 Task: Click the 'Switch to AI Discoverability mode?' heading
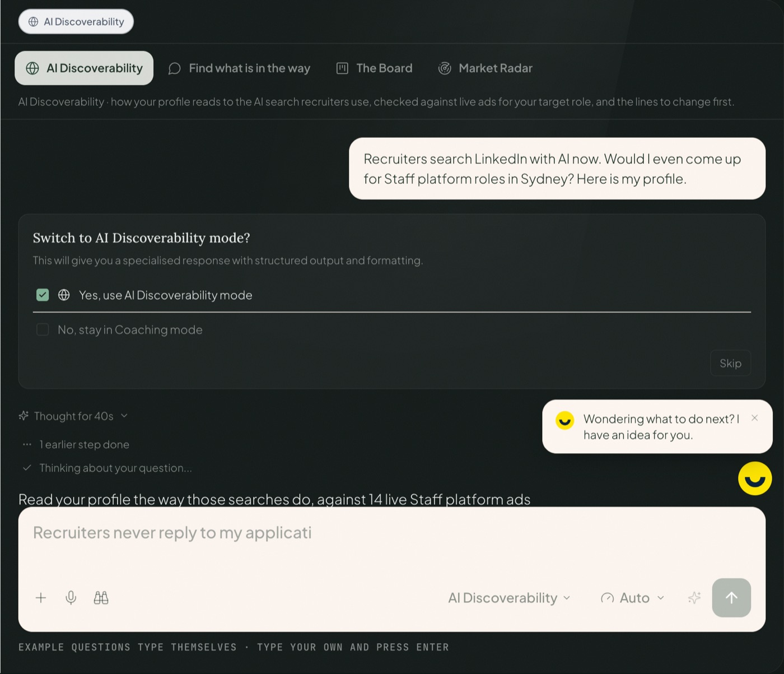tap(142, 238)
